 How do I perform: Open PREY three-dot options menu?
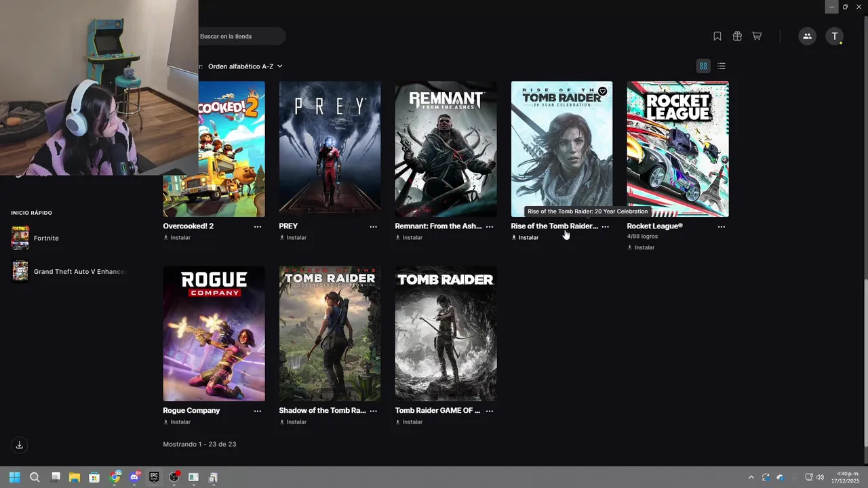(x=374, y=226)
